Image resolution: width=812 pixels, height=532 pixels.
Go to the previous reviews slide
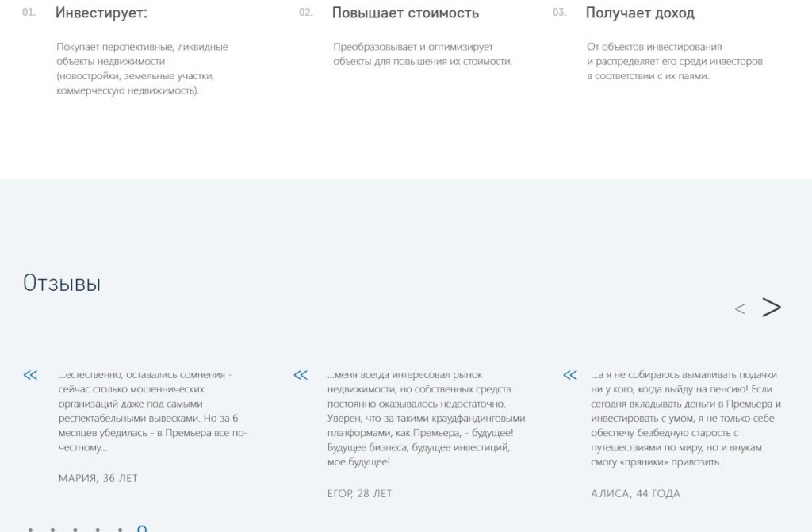[739, 309]
